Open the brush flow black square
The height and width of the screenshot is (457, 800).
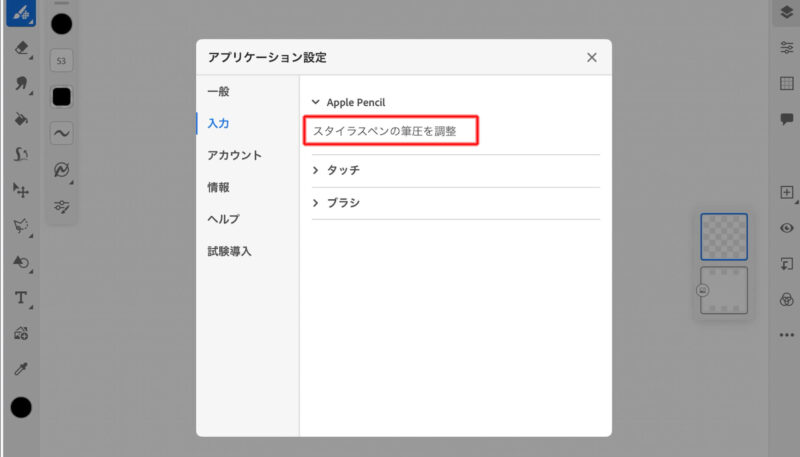[62, 97]
